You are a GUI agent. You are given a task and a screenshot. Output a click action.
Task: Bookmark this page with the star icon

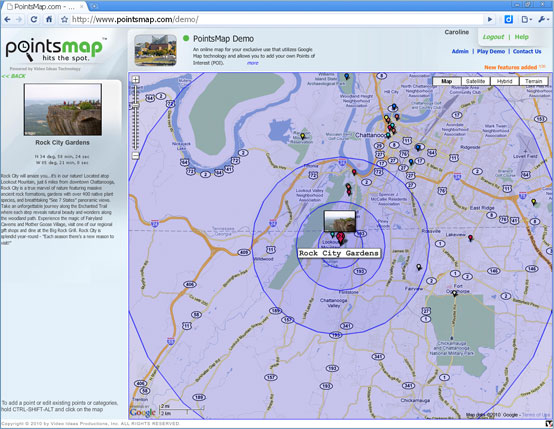(x=64, y=19)
